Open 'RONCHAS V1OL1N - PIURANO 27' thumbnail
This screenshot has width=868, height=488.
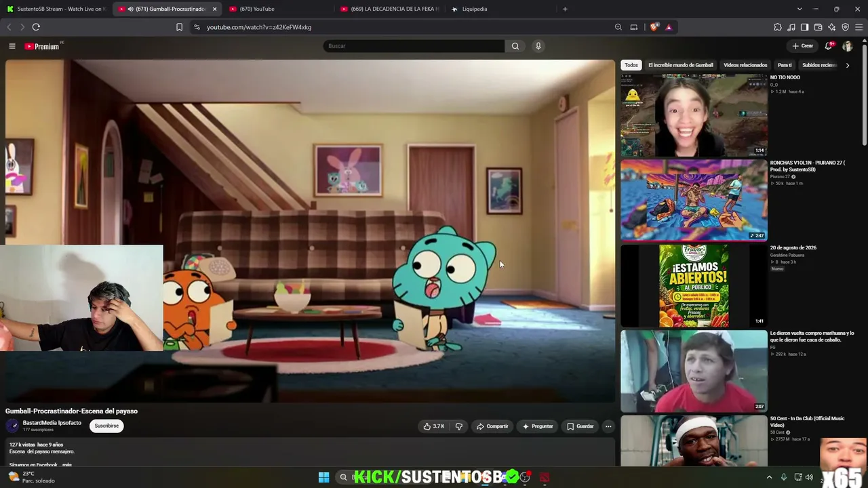[694, 200]
